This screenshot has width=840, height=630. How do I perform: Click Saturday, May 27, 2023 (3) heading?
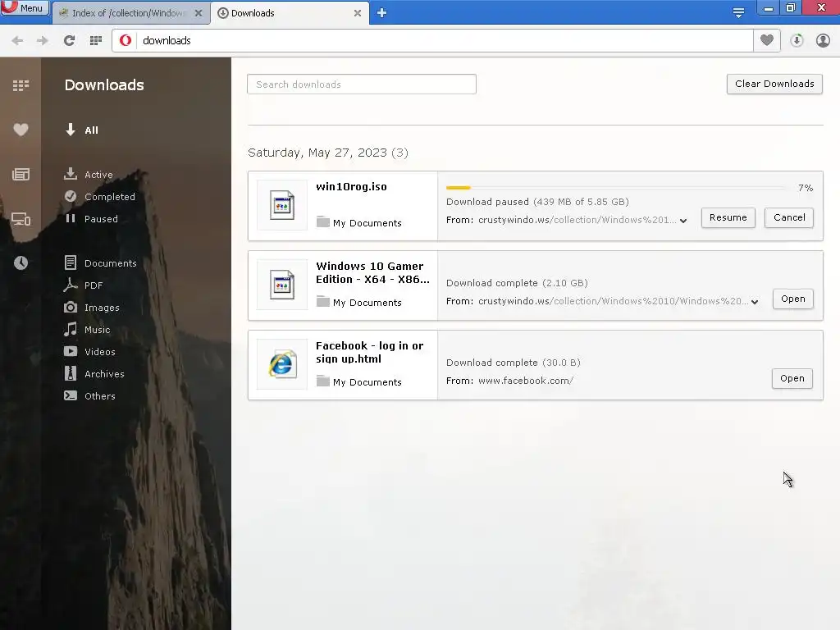point(328,153)
